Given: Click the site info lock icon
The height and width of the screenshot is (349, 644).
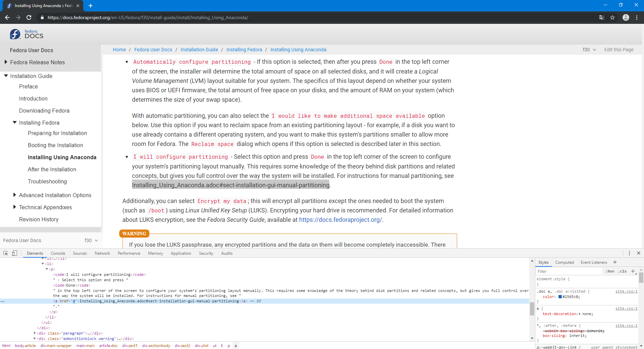Looking at the screenshot, I should point(42,17).
